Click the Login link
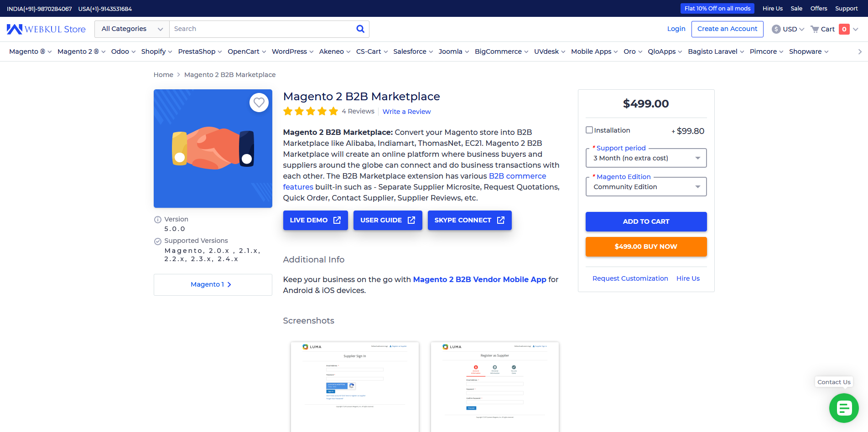868x432 pixels. (x=676, y=29)
